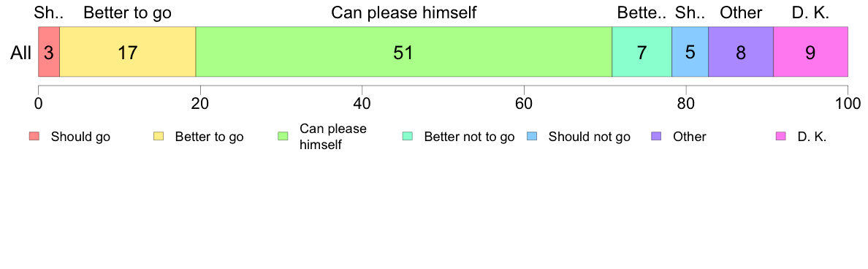Click the pink D. K. legend swatch

[781, 137]
